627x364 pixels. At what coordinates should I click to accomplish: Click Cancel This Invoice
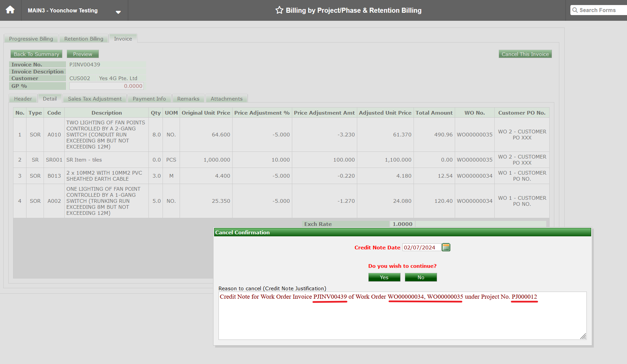(525, 54)
